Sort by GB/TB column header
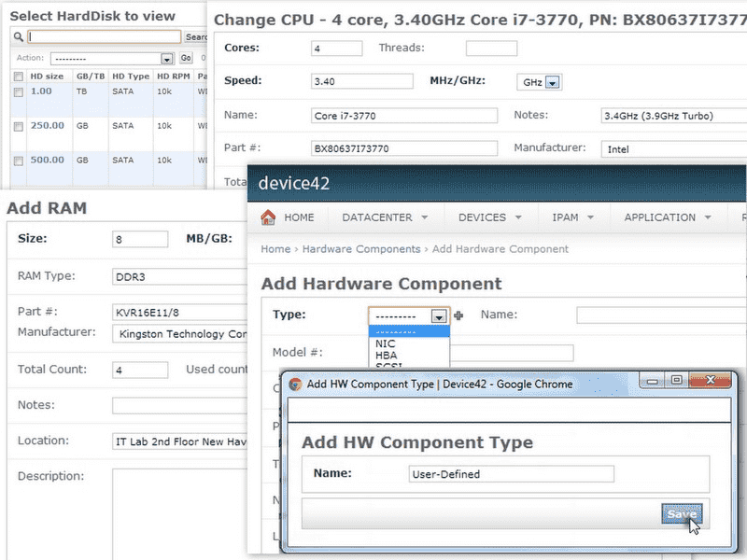 point(91,77)
